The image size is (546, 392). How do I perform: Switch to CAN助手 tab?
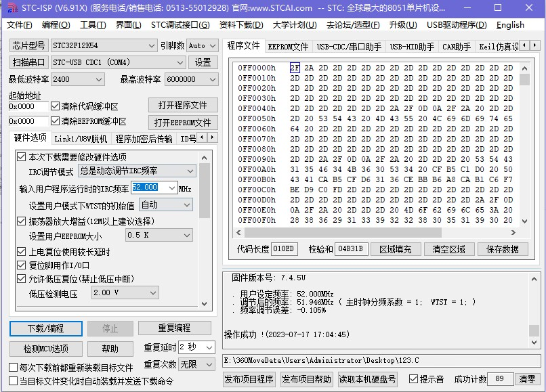457,47
